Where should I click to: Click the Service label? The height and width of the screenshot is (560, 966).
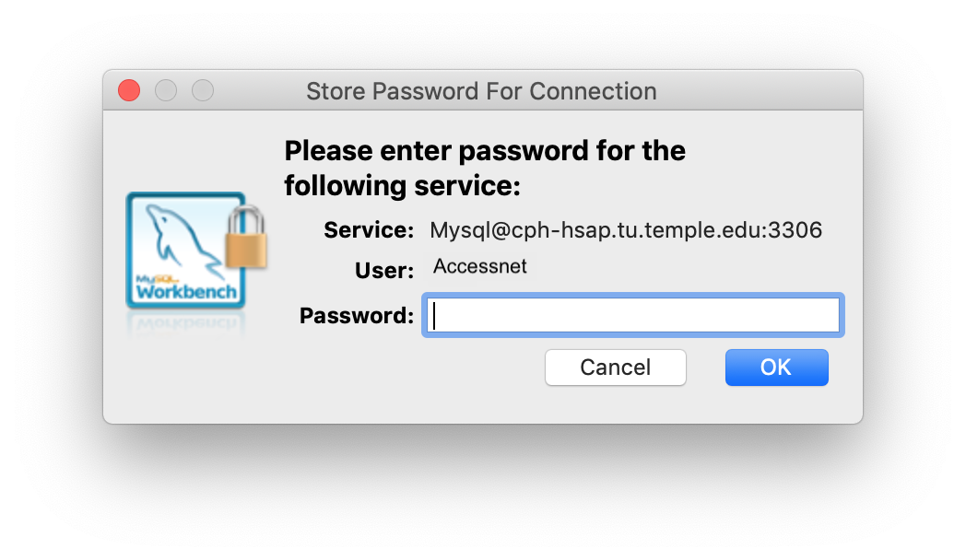(x=369, y=230)
